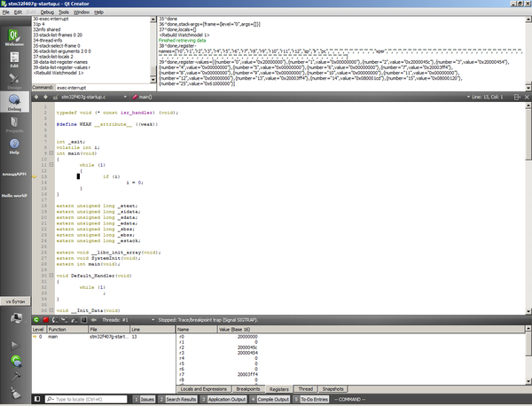Image resolution: width=532 pixels, height=406 pixels.
Task: Open the Help menu
Action: pos(98,12)
